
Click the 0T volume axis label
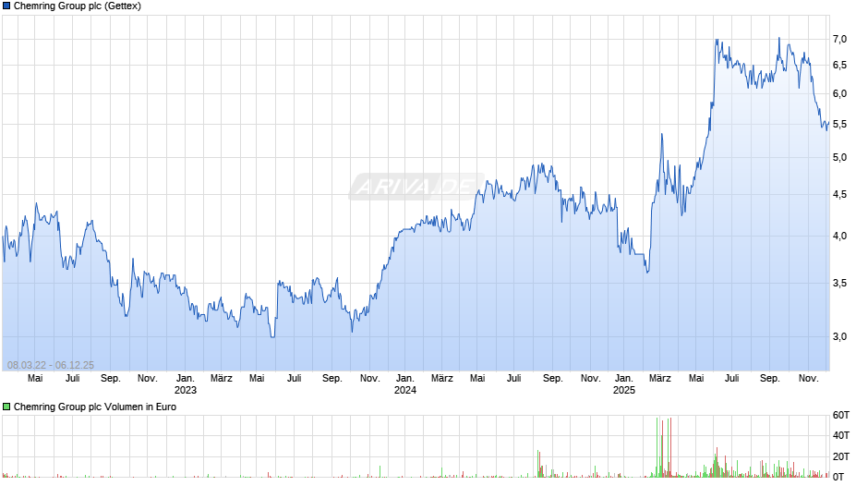pyautogui.click(x=838, y=477)
